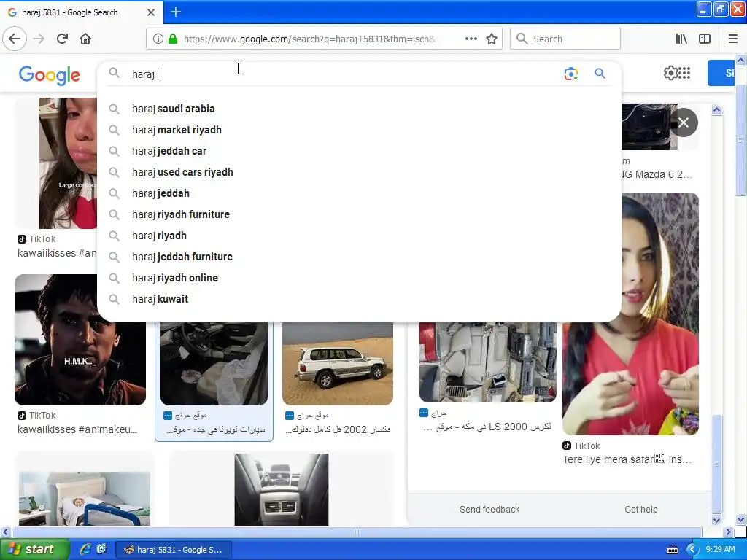Open the LS 2000 car parts thumbnail
The image size is (747, 560).
pos(488,362)
